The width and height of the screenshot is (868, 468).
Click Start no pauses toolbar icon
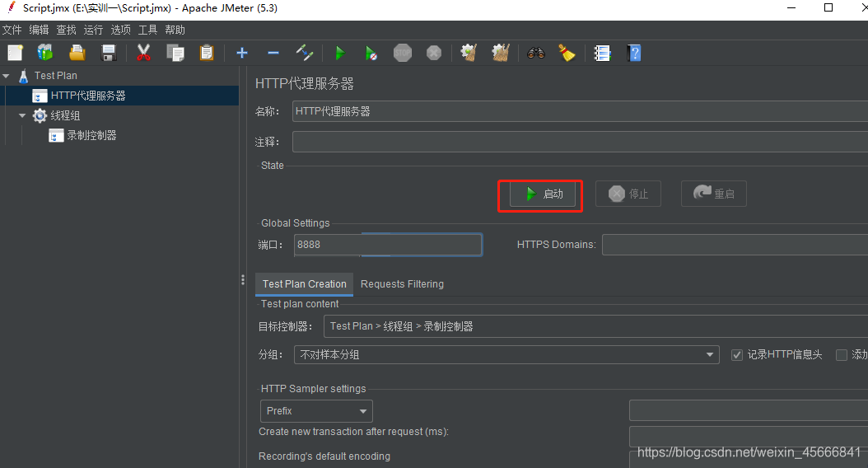pos(371,54)
